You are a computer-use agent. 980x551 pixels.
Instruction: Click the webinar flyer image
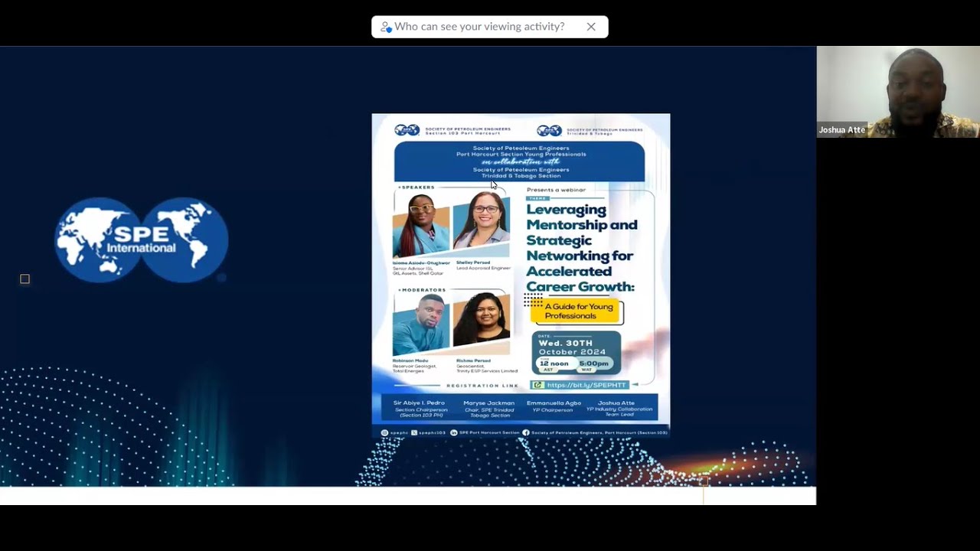(521, 275)
